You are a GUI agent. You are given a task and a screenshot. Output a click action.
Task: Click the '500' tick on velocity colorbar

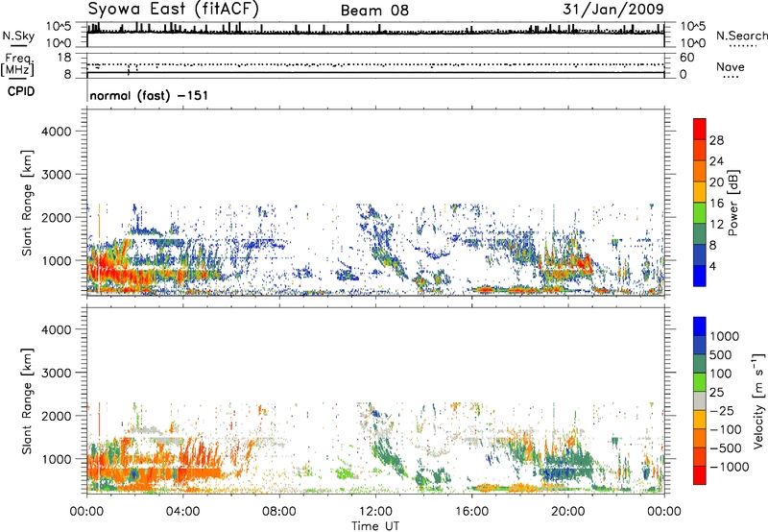[x=720, y=354]
